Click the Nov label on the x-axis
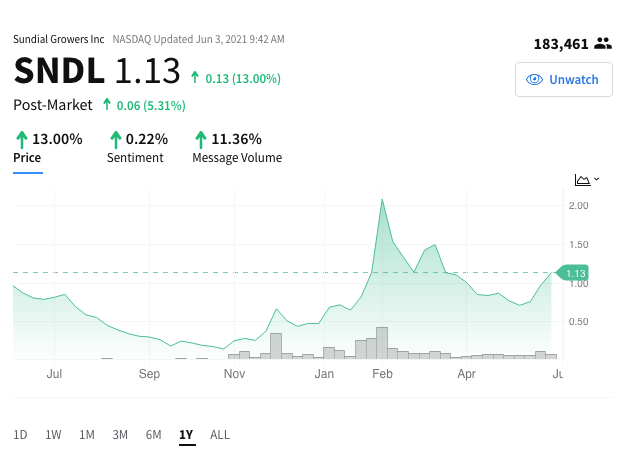 click(x=234, y=374)
